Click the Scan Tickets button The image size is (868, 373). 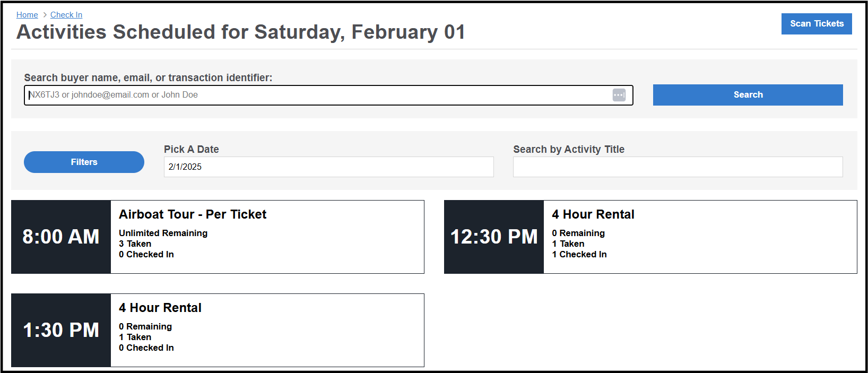pyautogui.click(x=816, y=24)
